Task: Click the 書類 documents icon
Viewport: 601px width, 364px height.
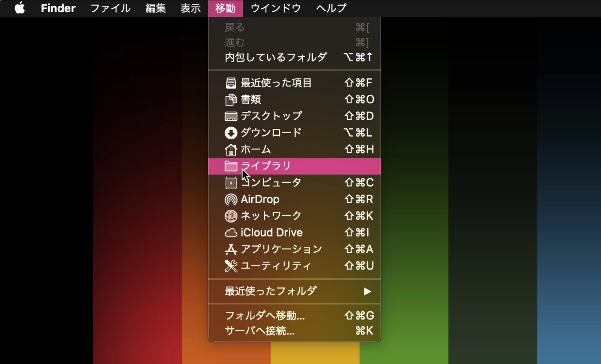Action: coord(231,100)
